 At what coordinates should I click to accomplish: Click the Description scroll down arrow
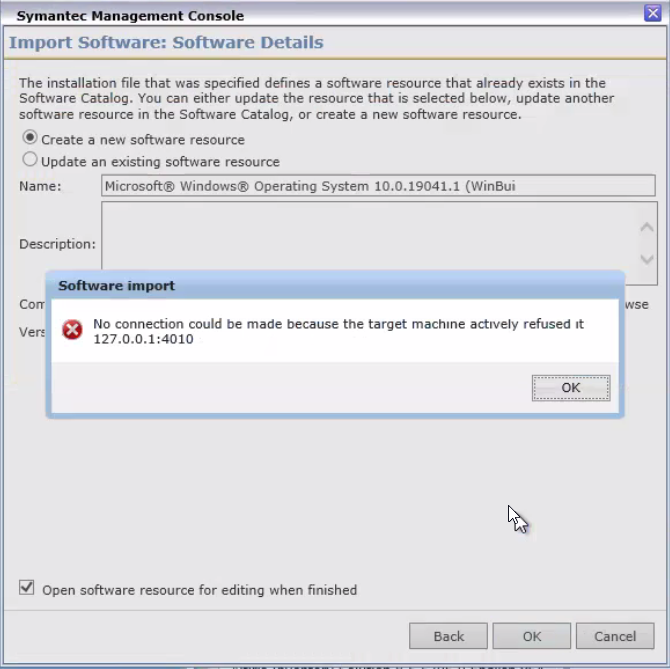[646, 259]
